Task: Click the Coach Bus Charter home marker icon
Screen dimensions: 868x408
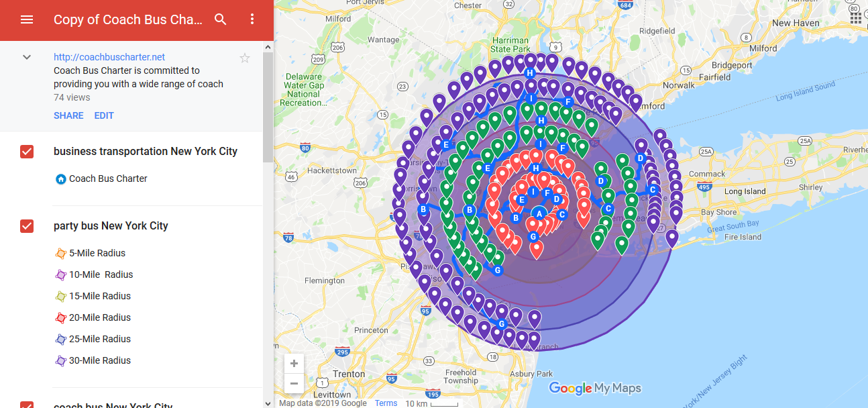Action: (60, 178)
